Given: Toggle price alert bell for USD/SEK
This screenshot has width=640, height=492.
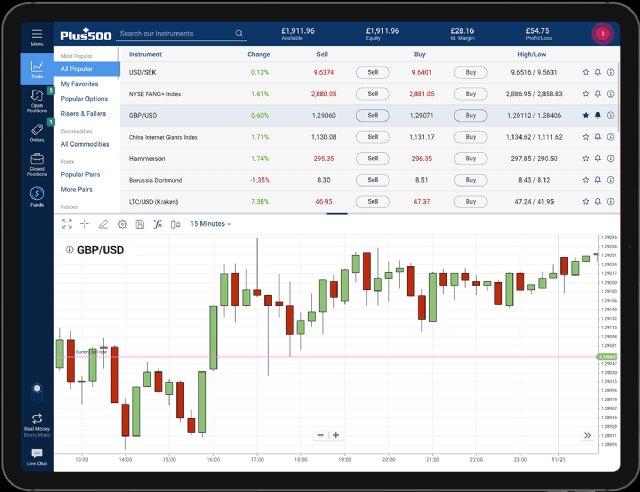Looking at the screenshot, I should click(x=598, y=72).
